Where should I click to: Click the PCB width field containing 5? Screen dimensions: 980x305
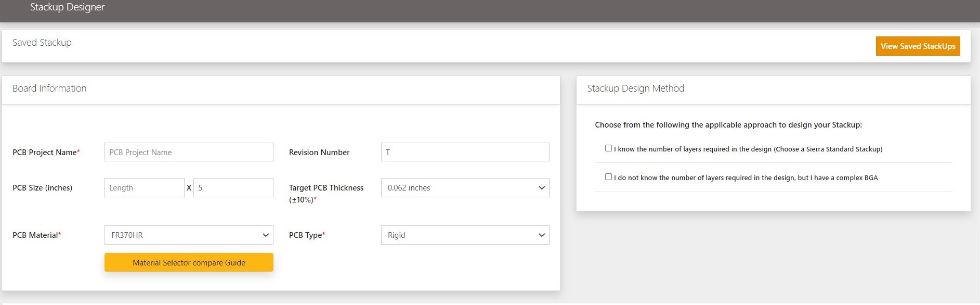[x=233, y=188]
